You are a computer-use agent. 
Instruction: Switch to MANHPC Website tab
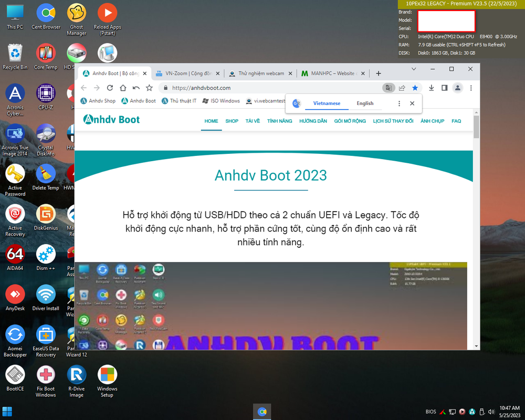click(x=333, y=73)
